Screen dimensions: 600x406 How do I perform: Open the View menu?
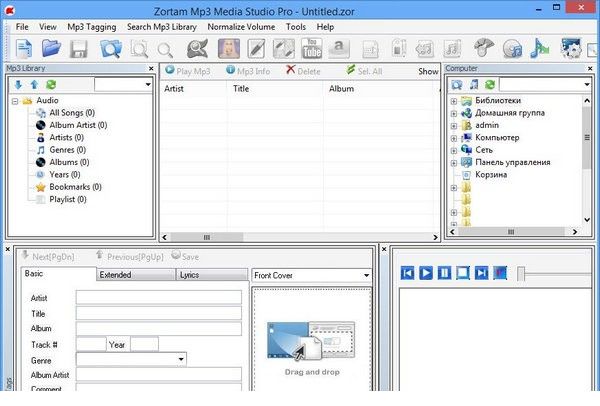(47, 27)
